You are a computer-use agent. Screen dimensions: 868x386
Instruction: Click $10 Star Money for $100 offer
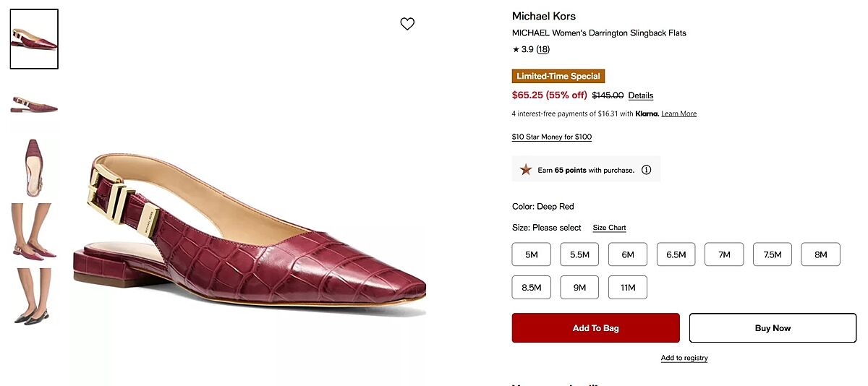pos(551,137)
